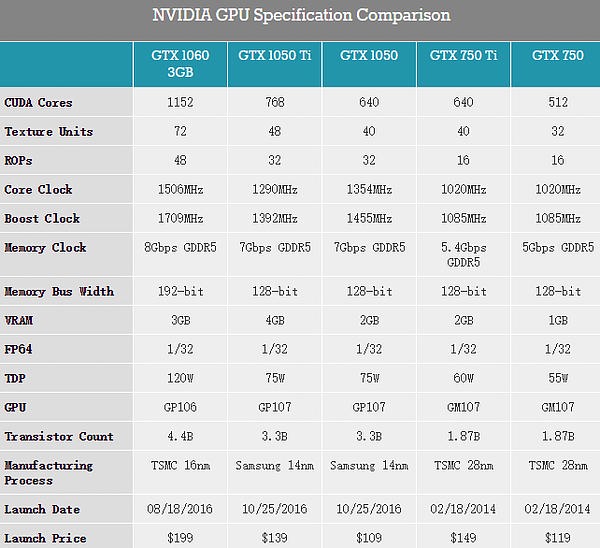Click the 1709MHz boost clock cell
This screenshot has height=548, width=600.
(180, 219)
